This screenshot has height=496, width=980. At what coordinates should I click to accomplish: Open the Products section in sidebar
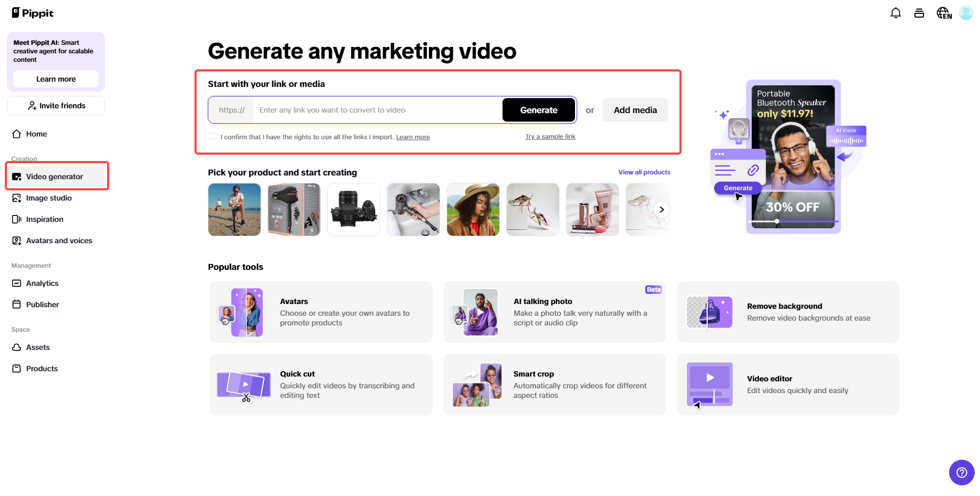point(42,368)
